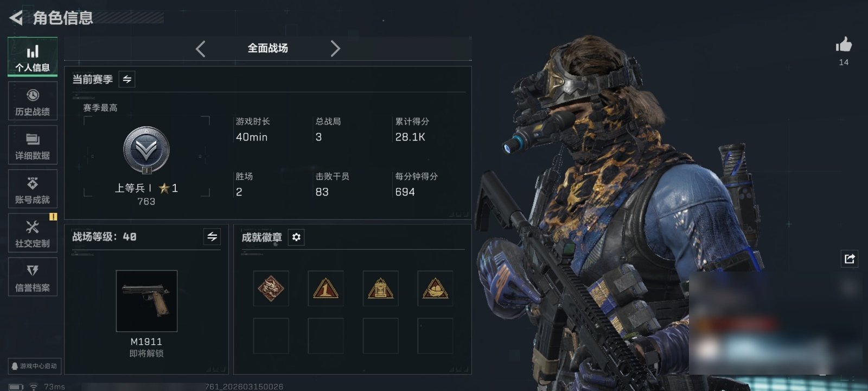
Task: Toggle the 当前赛季 season switch icon
Action: tap(127, 79)
